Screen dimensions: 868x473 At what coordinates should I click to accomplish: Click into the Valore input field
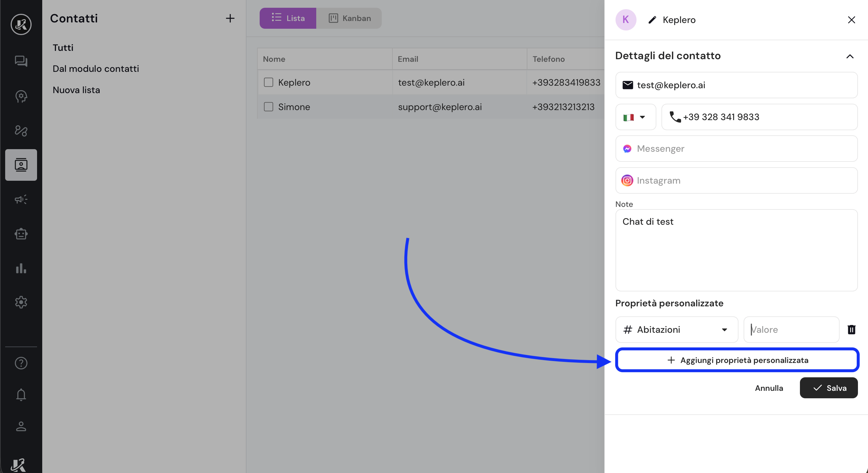791,329
